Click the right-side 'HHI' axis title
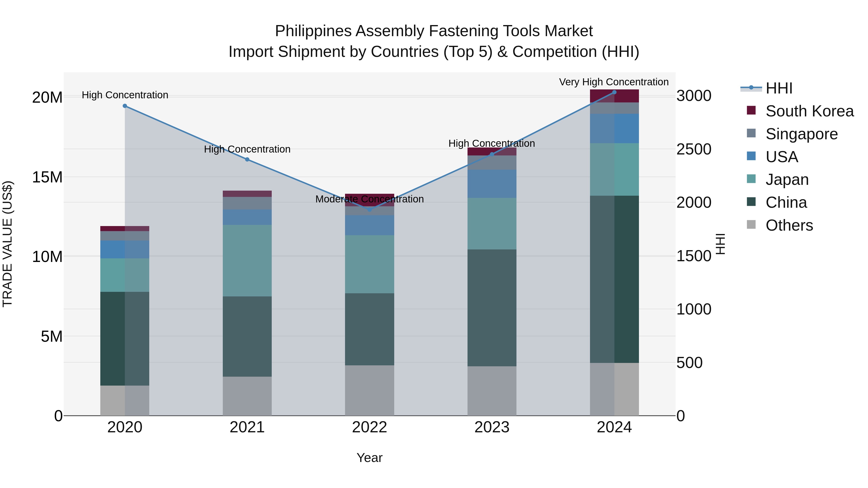This screenshot has height=488, width=868. (720, 244)
